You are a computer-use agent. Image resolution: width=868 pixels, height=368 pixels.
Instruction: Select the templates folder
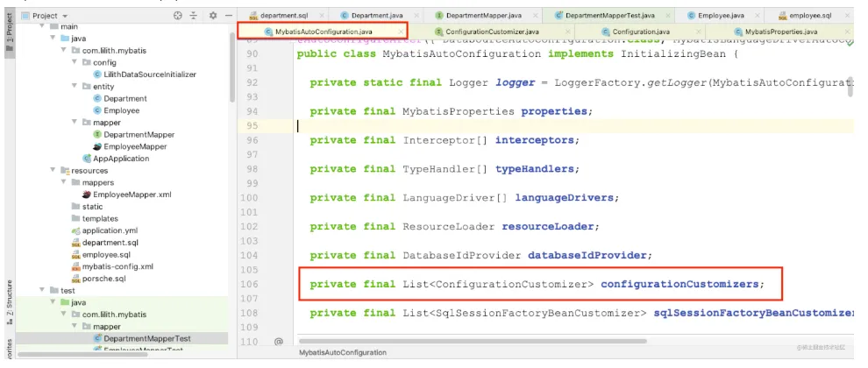100,218
